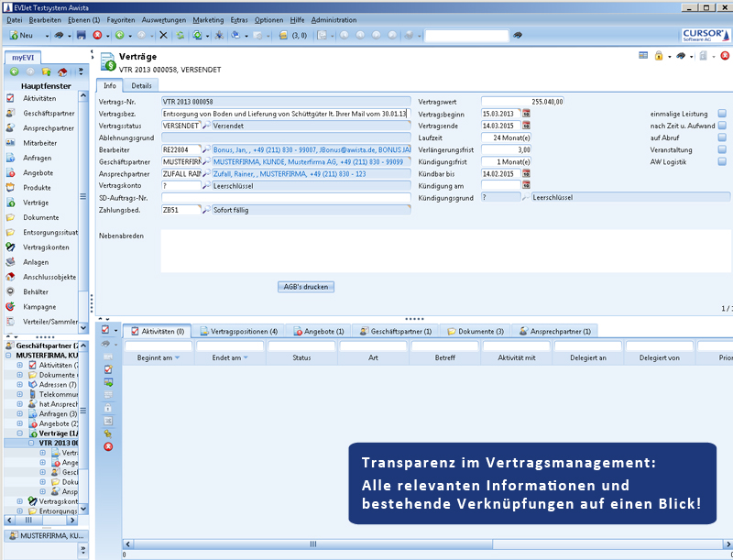733x560 pixels.
Task: Check the 'auf Abruf' option
Action: [x=721, y=137]
